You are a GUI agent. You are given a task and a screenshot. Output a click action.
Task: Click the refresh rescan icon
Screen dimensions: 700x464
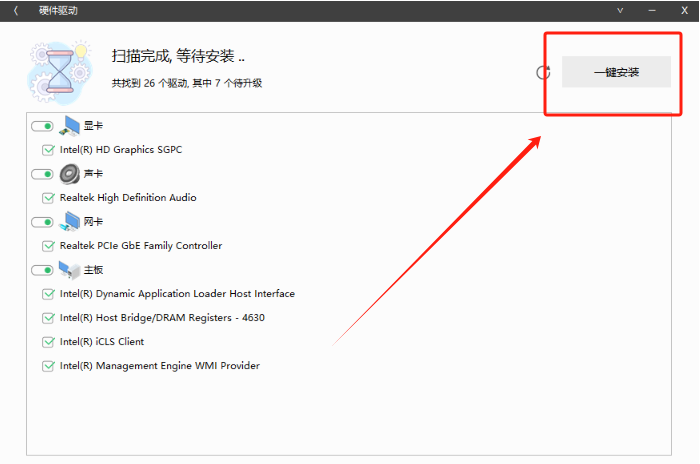click(543, 72)
